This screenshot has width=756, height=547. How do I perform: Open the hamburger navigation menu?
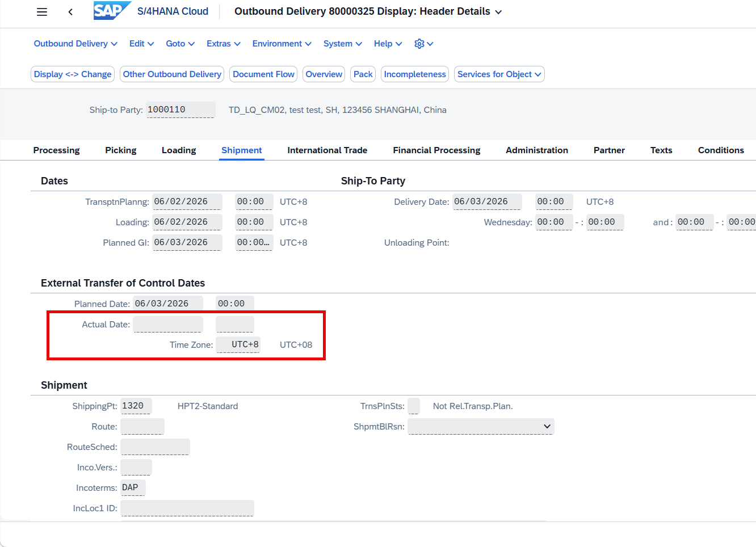coord(42,12)
